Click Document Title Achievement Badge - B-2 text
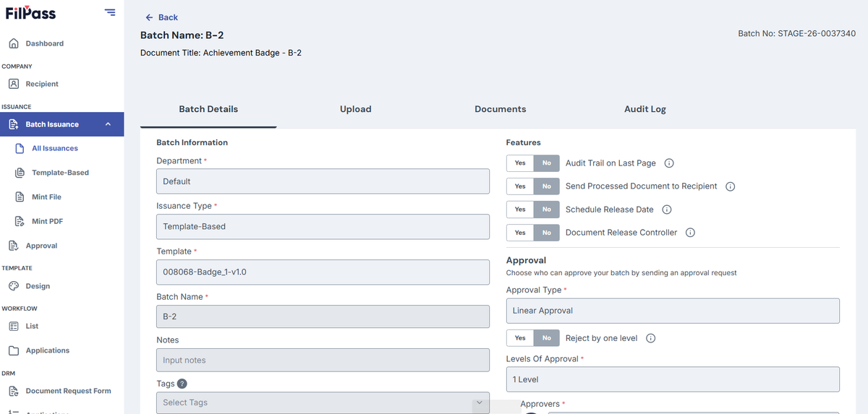This screenshot has width=868, height=414. tap(221, 53)
